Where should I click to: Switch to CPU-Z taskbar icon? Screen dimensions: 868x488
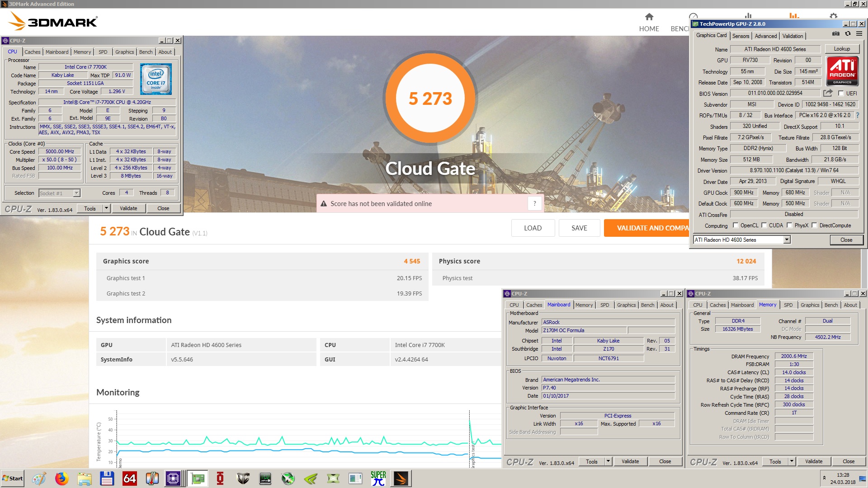pyautogui.click(x=173, y=479)
